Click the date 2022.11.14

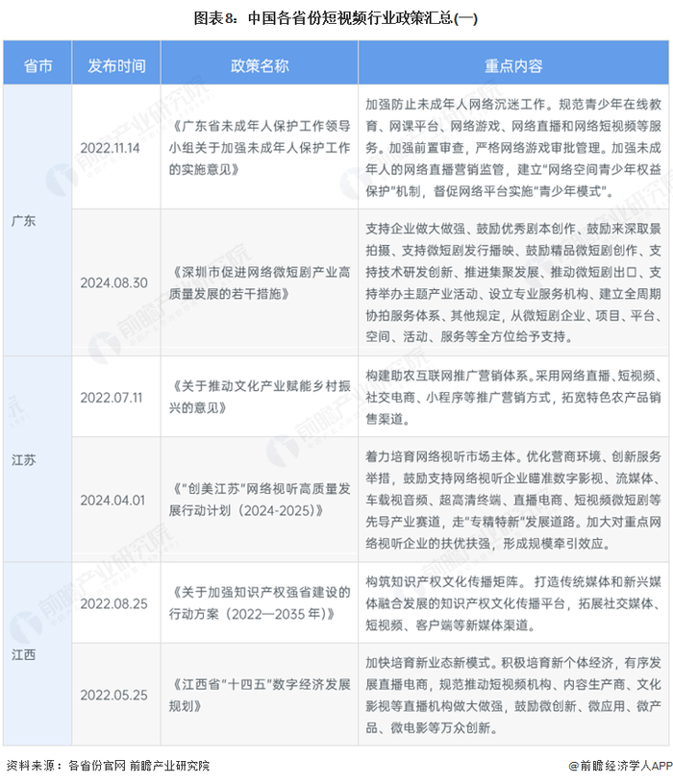110,148
